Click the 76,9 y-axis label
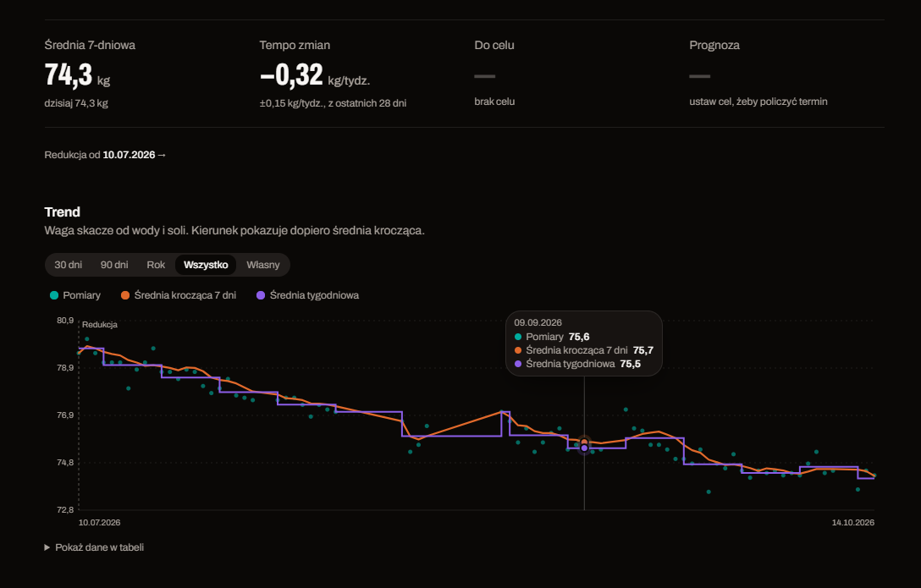Viewport: 921px width, 588px height. (65, 415)
